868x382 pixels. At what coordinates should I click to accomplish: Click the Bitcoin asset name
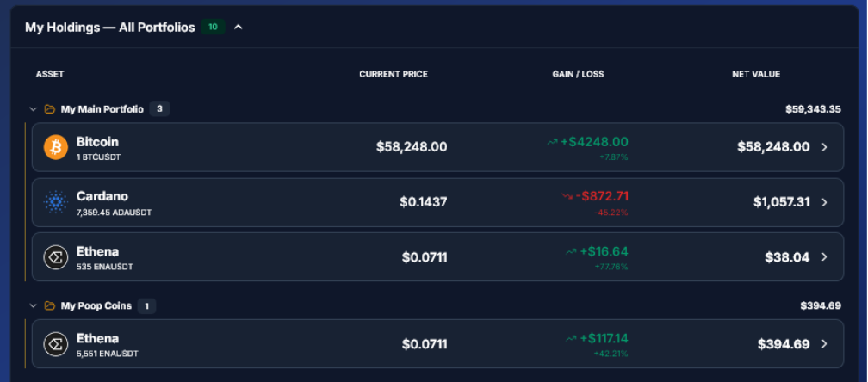[x=97, y=141]
